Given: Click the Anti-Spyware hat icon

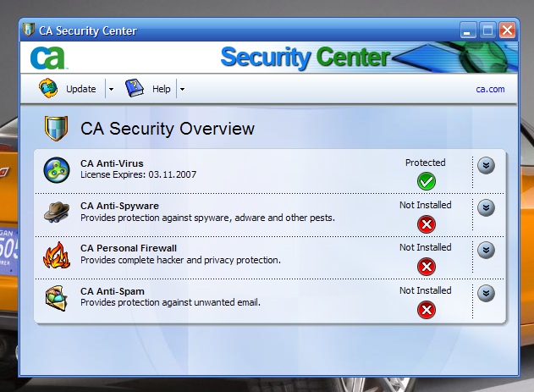Looking at the screenshot, I should point(57,213).
